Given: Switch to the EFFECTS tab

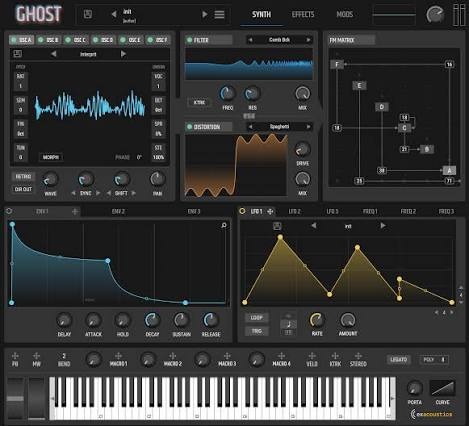Looking at the screenshot, I should (303, 14).
